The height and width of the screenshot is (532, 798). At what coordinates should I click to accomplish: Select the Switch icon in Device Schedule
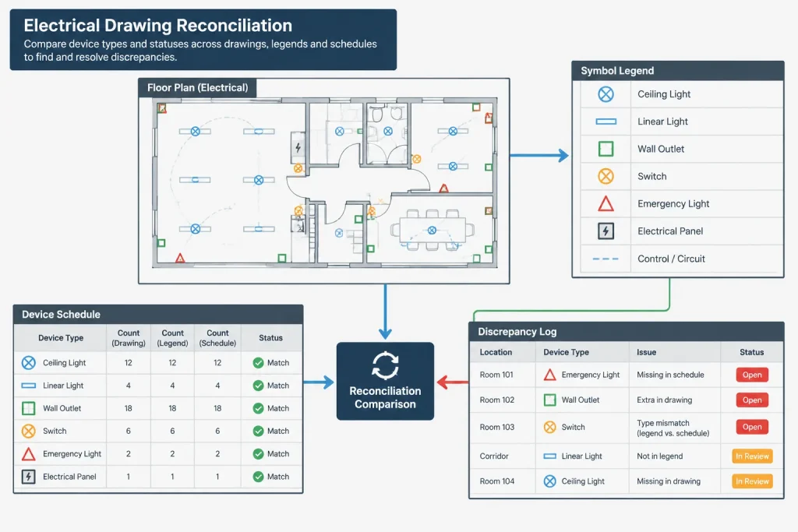tap(29, 432)
